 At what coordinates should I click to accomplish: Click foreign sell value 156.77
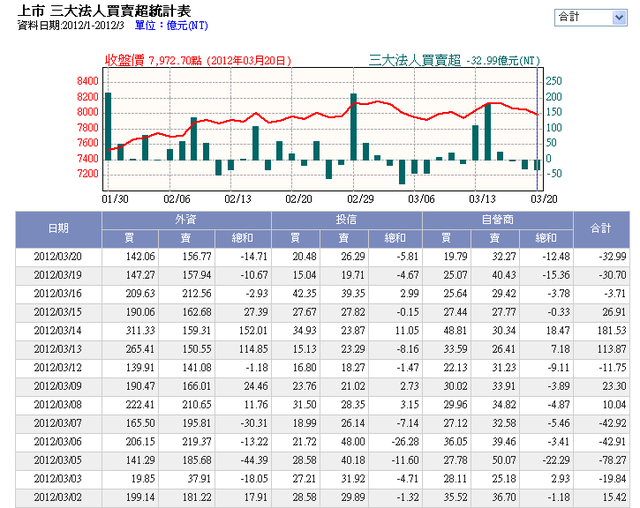click(197, 257)
